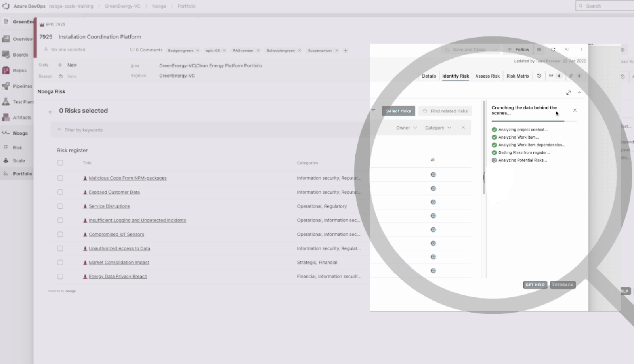The height and width of the screenshot is (364, 634).
Task: Remove the epic-03 tag
Action: pyautogui.click(x=224, y=50)
